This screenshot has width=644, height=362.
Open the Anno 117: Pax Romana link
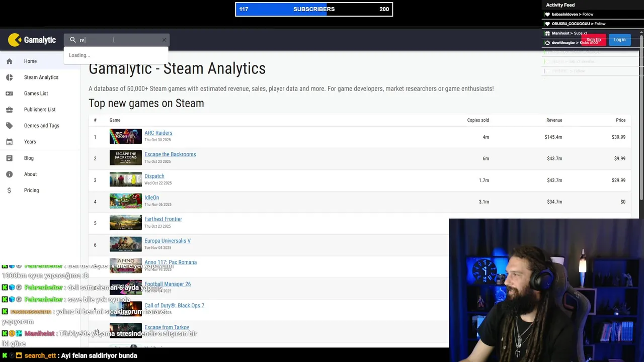pyautogui.click(x=171, y=262)
